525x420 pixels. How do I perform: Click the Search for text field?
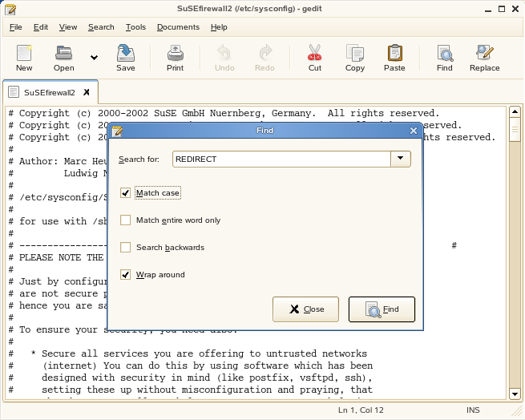(281, 159)
